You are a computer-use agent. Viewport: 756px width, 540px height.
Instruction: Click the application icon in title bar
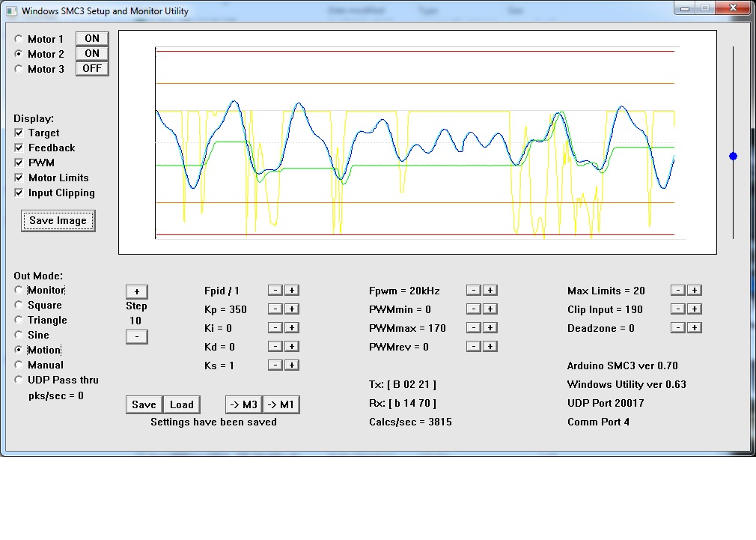(x=11, y=11)
